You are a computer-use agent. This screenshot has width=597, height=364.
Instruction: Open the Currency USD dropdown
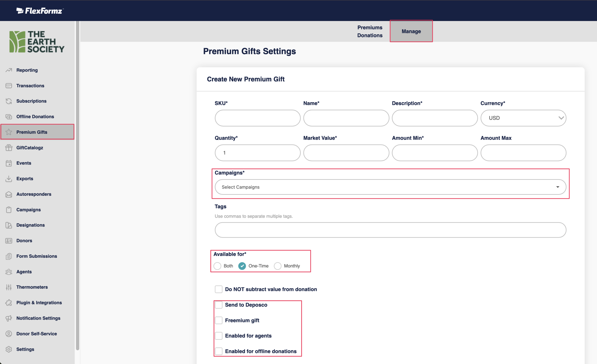click(523, 118)
